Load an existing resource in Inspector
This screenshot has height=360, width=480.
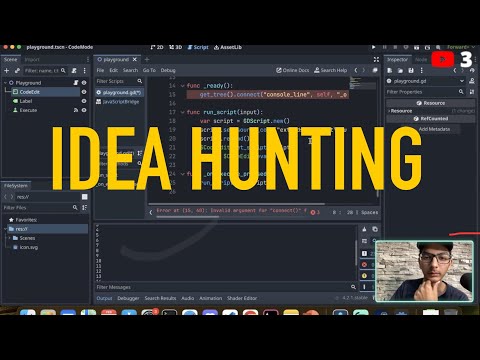pyautogui.click(x=400, y=71)
